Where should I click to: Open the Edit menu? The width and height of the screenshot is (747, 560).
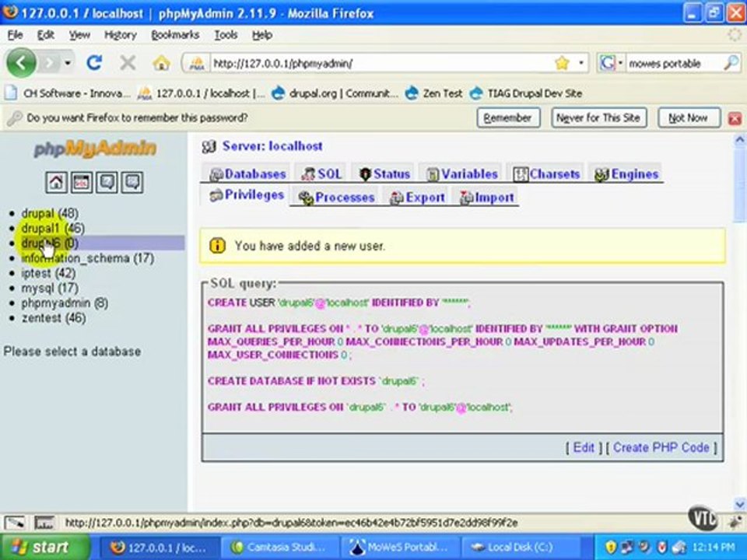(x=46, y=35)
